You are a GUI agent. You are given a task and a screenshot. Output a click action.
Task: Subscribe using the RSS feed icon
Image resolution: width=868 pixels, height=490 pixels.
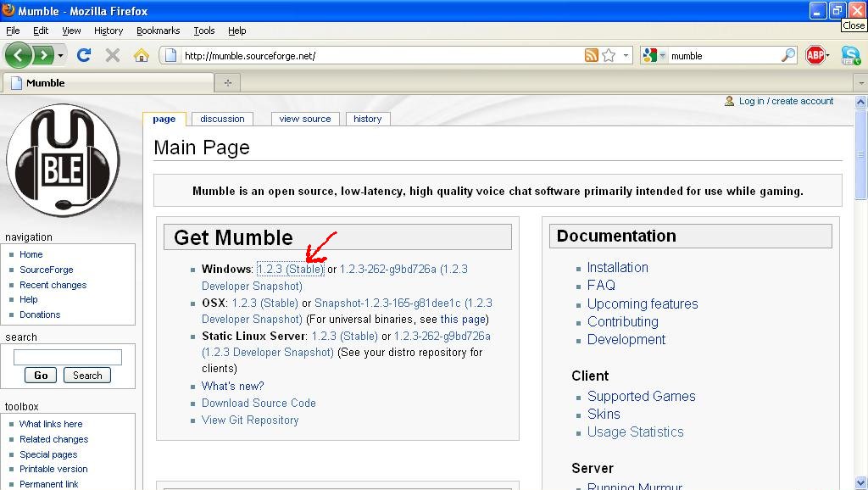591,55
